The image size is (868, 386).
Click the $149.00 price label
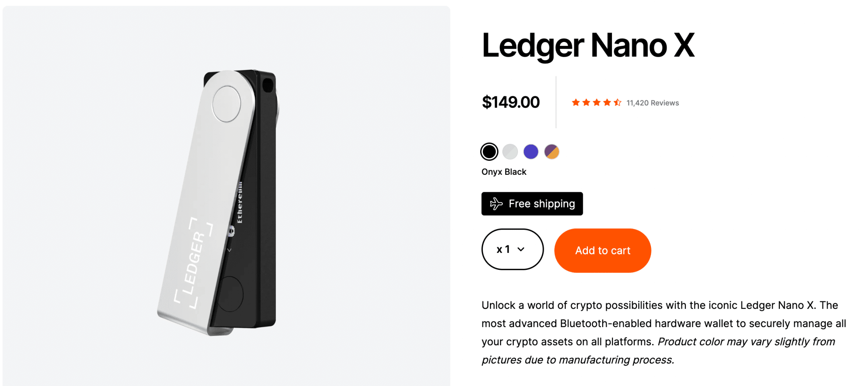pos(511,102)
